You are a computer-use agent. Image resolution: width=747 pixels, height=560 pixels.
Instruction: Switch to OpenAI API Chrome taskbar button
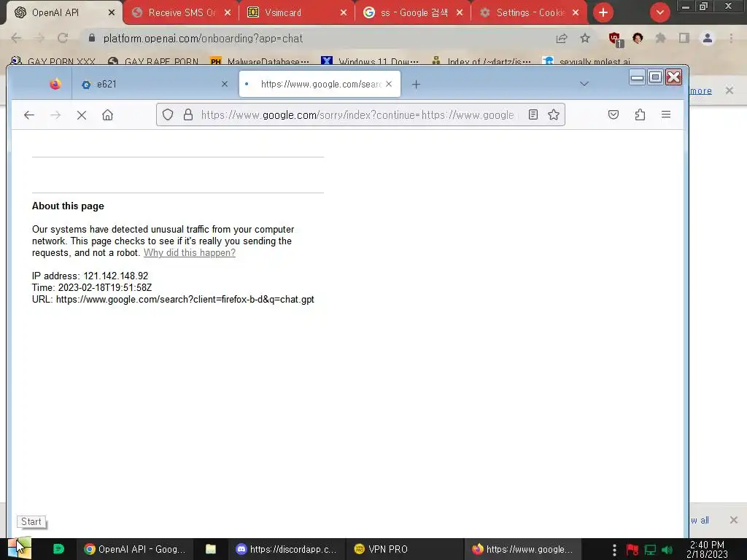[135, 549]
